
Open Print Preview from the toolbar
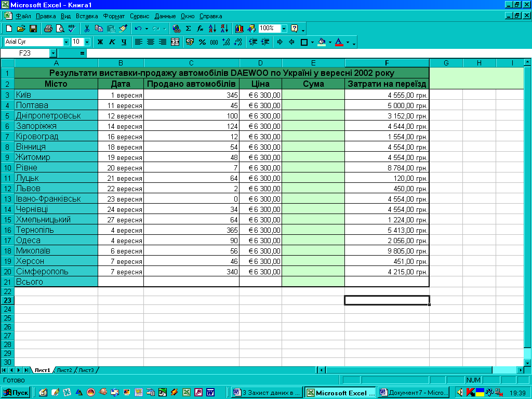coord(60,29)
